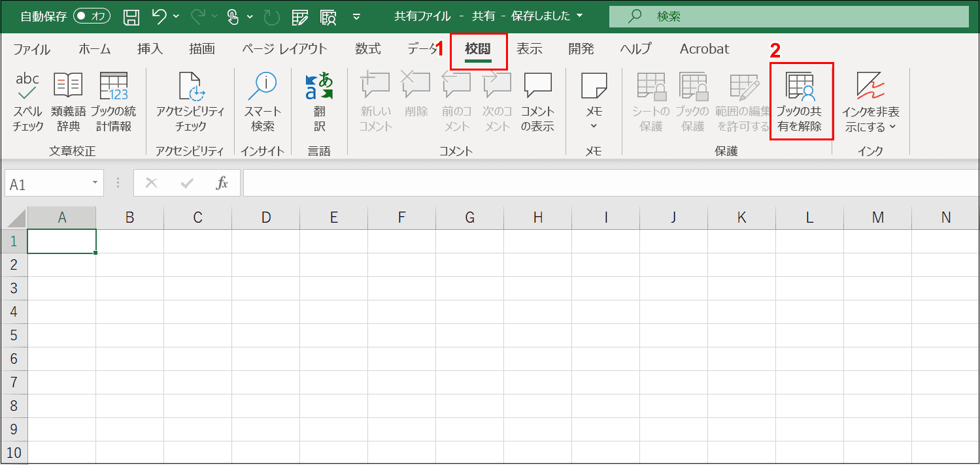
Task: Click the fx Insert Function button
Action: point(222,184)
